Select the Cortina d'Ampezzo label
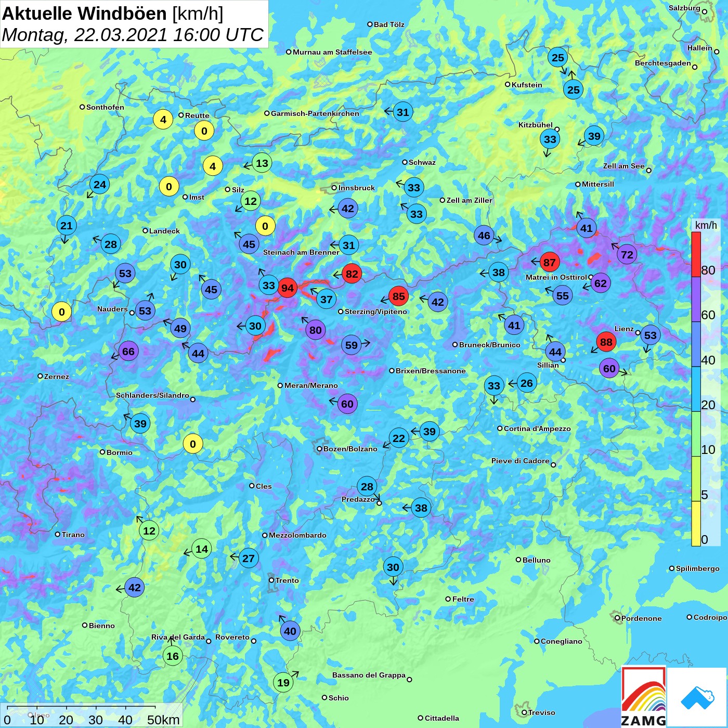 [x=537, y=428]
